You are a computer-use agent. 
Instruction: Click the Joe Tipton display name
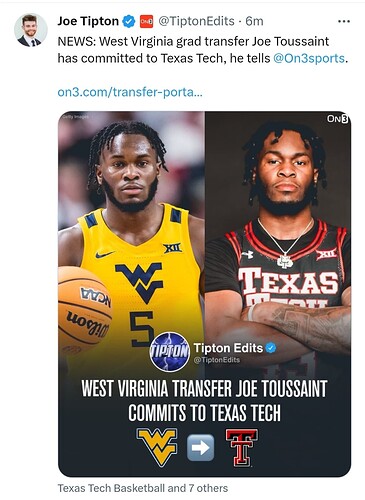point(88,21)
